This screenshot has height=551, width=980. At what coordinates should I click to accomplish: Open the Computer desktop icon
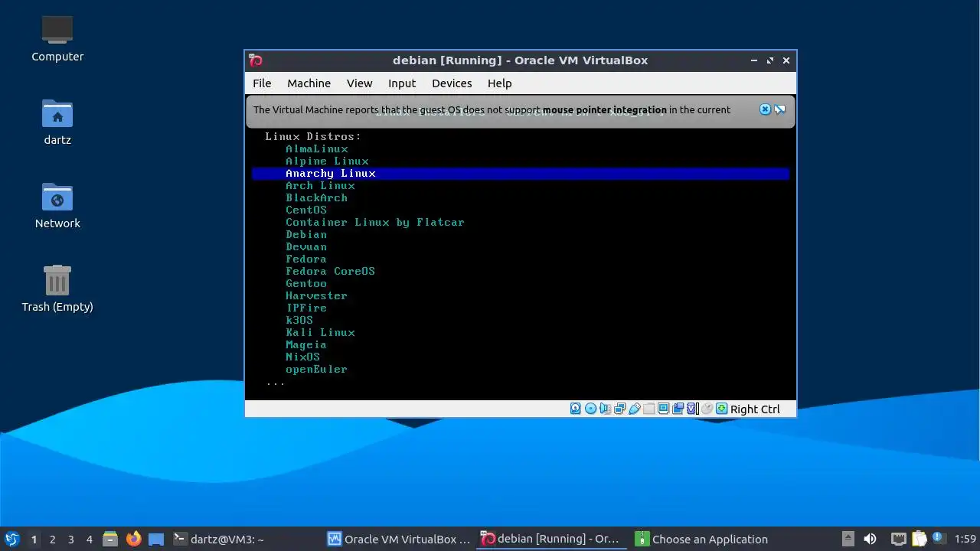[x=57, y=39]
